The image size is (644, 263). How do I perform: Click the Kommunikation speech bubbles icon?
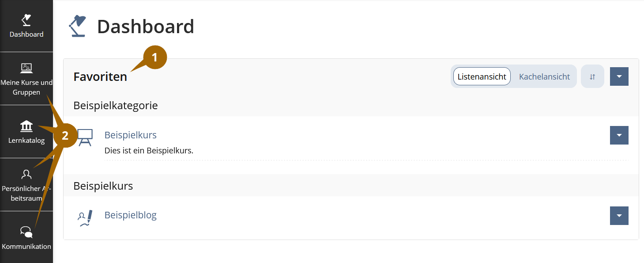pos(26,232)
